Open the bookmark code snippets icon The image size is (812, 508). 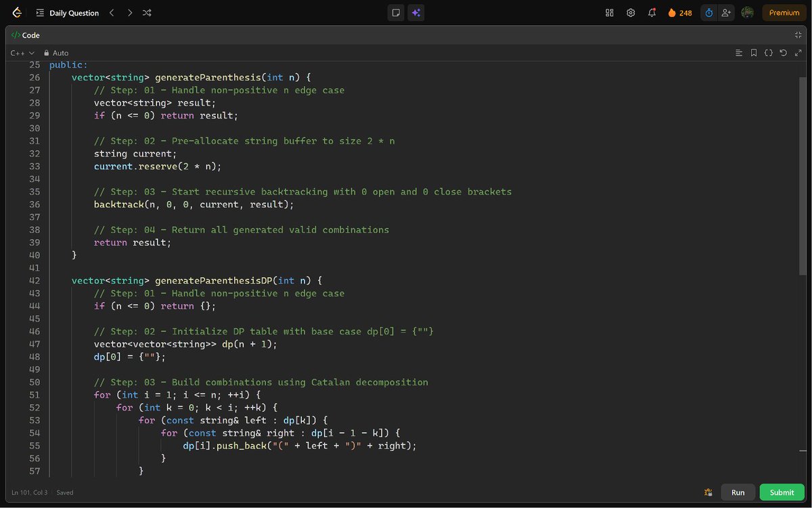pyautogui.click(x=754, y=53)
